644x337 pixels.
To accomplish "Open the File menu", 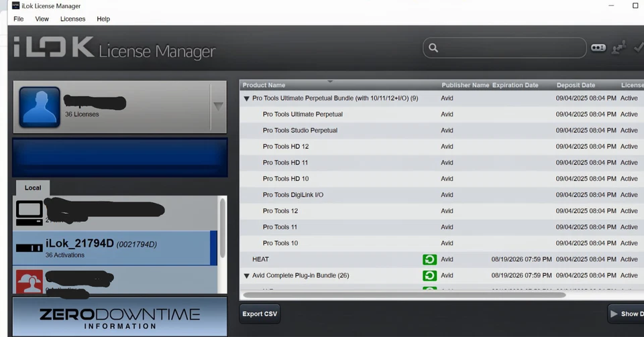I will pos(19,19).
